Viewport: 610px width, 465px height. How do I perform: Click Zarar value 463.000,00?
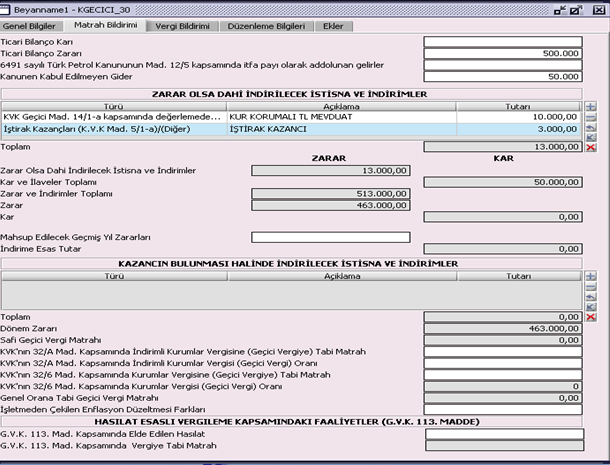331,205
